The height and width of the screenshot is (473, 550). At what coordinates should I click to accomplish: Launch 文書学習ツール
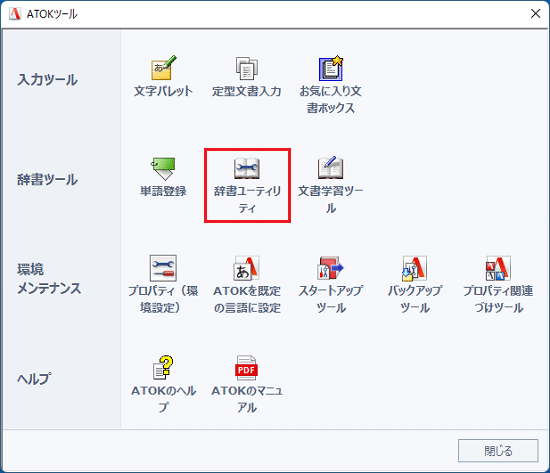(330, 185)
